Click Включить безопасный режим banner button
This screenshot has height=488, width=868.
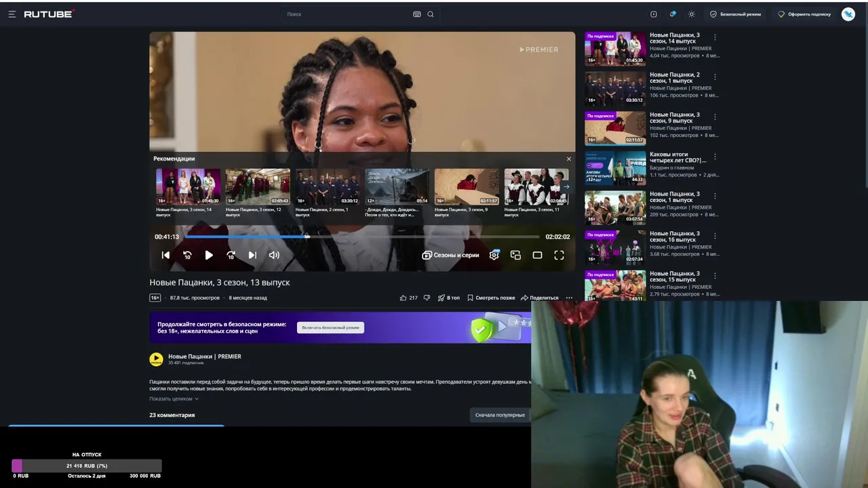point(330,327)
